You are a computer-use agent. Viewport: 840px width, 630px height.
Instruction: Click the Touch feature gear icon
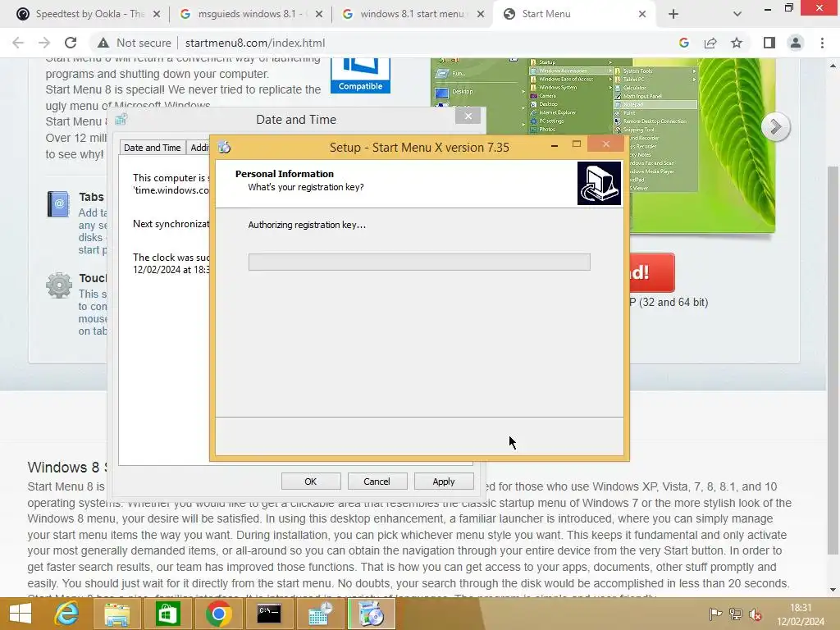59,285
